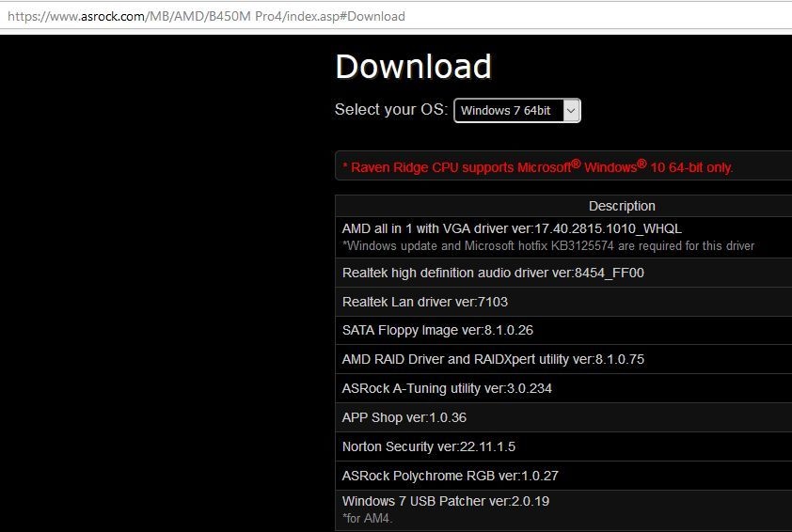Select AMD RAID Driver and RAIDXpert row
The image size is (792, 532).
[563, 359]
